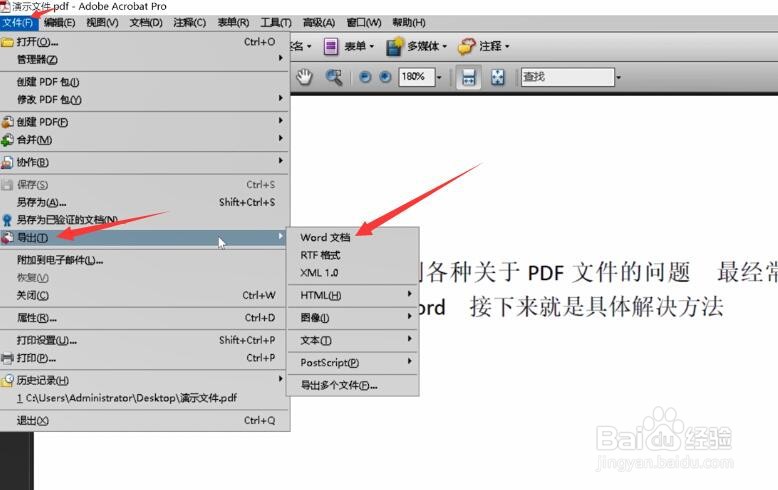Expand the 历史记录(H) submenu
Viewport: 778px width, 490px height.
145,380
